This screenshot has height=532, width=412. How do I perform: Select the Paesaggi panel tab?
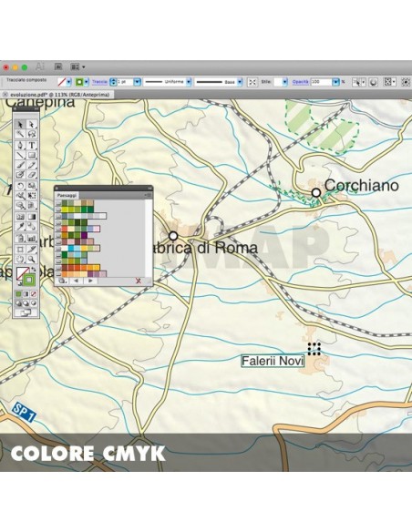coord(67,196)
